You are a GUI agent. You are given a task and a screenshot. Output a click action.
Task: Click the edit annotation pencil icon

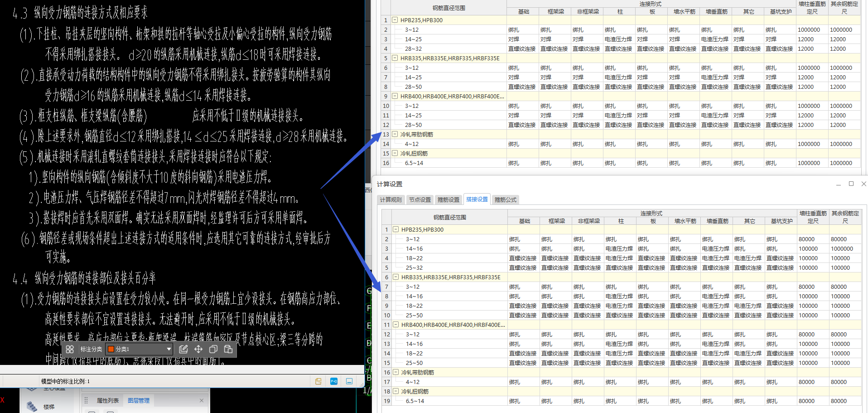click(183, 349)
